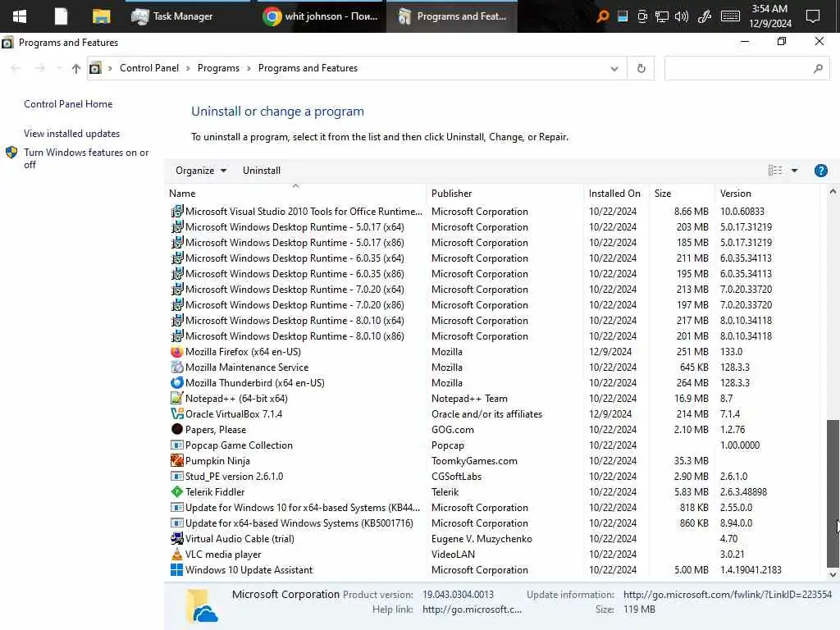Open the help link go.microsoft.c...
The height and width of the screenshot is (630, 840).
point(472,609)
